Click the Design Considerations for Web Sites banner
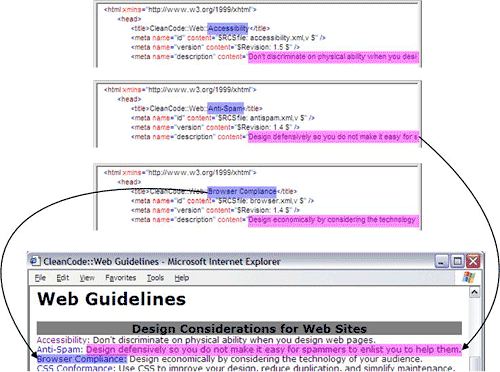 tap(249, 328)
